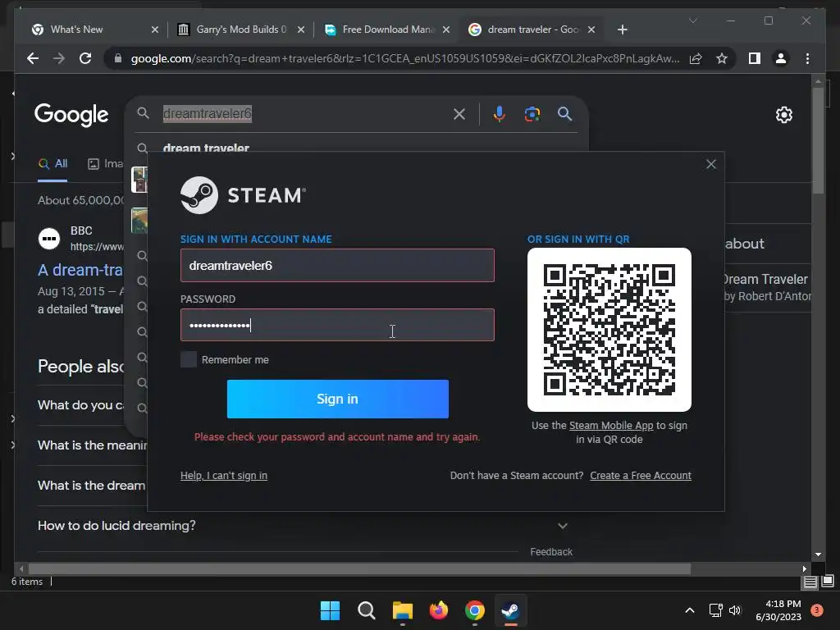This screenshot has height=630, width=840.
Task: Open the Chrome profile icon
Action: point(781,58)
